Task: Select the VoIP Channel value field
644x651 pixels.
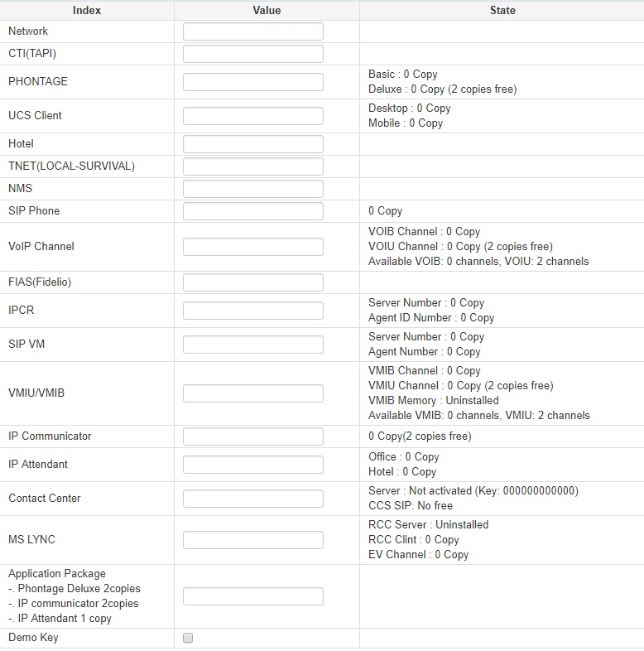Action: [x=252, y=247]
